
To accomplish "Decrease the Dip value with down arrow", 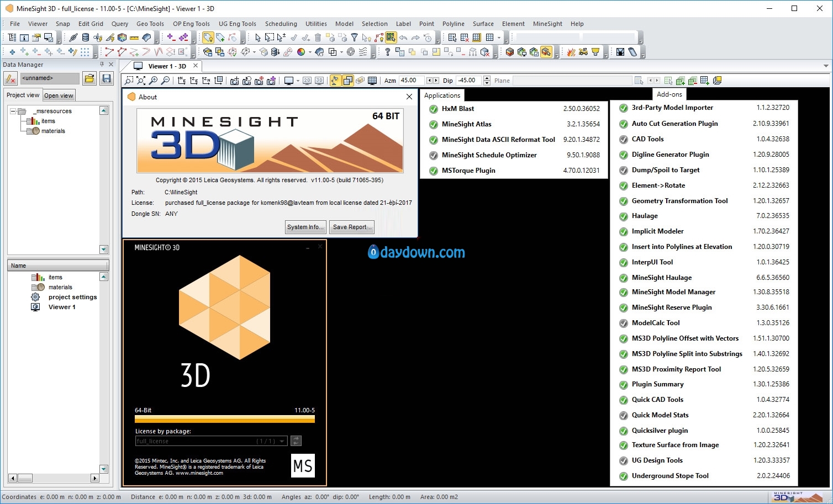I will click(487, 83).
